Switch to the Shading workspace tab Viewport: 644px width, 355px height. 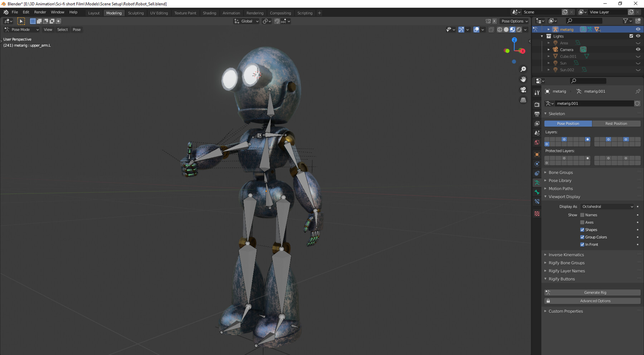tap(209, 13)
